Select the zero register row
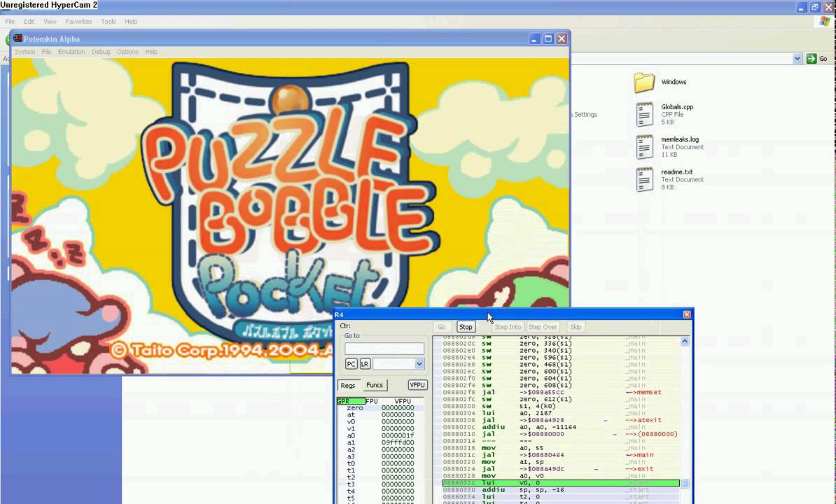The height and width of the screenshot is (504, 836). pos(381,407)
